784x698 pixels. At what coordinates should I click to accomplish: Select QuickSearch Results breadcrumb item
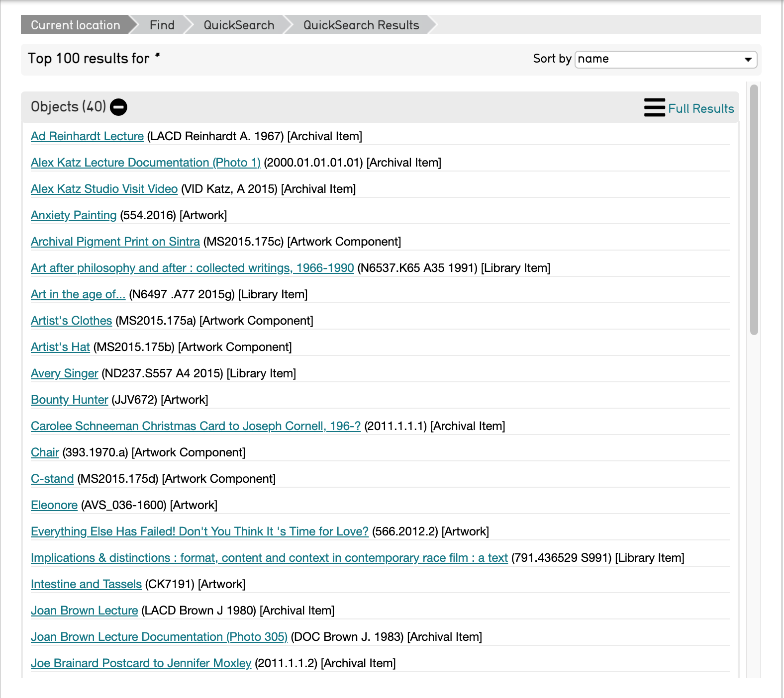[361, 25]
